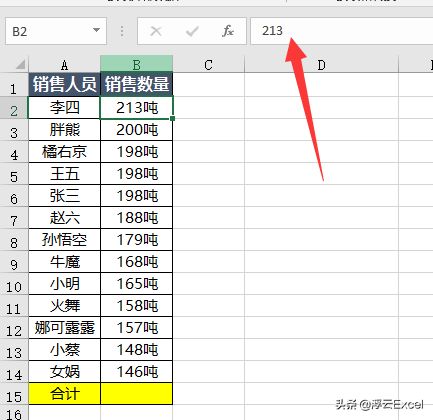Select the cell containing 148吨
This screenshot has width=433, height=420.
tap(136, 350)
